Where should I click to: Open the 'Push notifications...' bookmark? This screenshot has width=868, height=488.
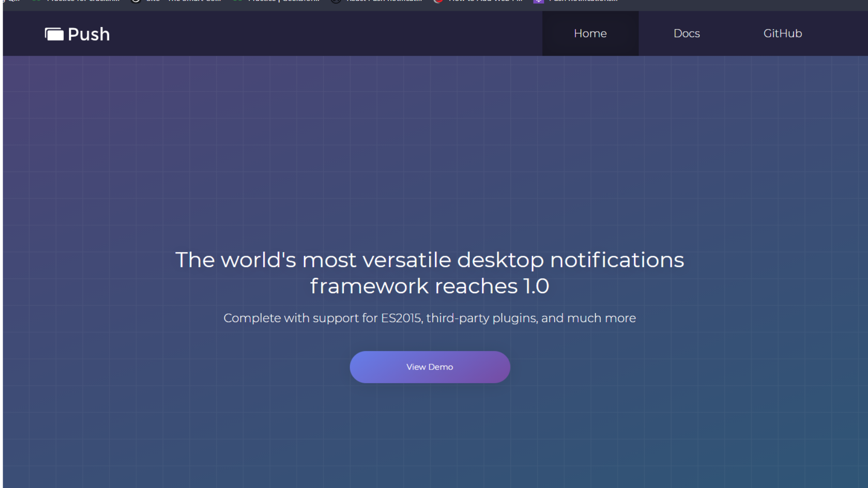(583, 1)
